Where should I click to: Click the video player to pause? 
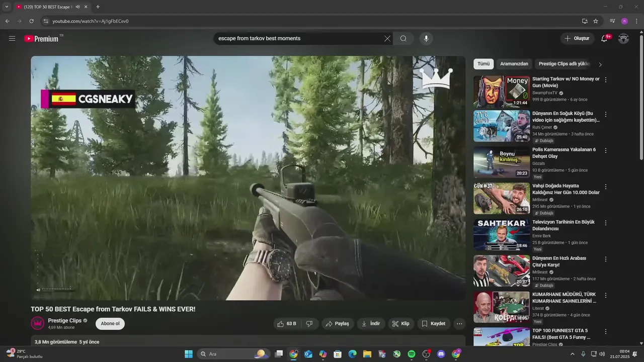click(x=248, y=178)
